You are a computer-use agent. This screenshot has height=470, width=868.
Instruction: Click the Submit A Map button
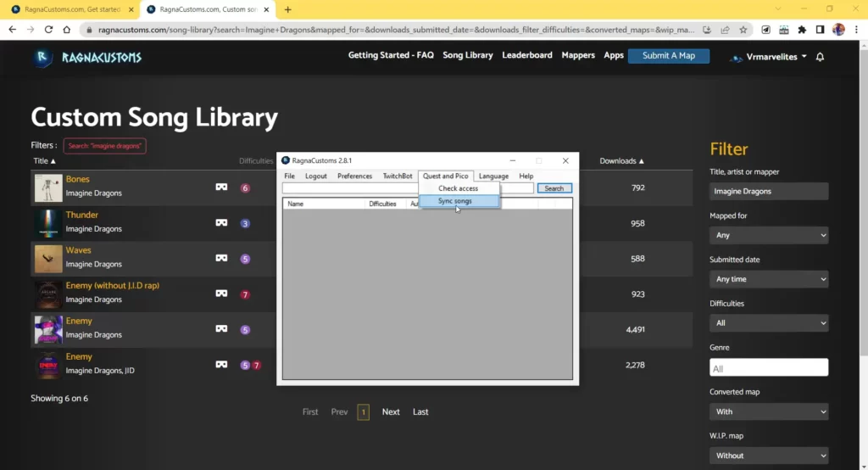click(669, 55)
